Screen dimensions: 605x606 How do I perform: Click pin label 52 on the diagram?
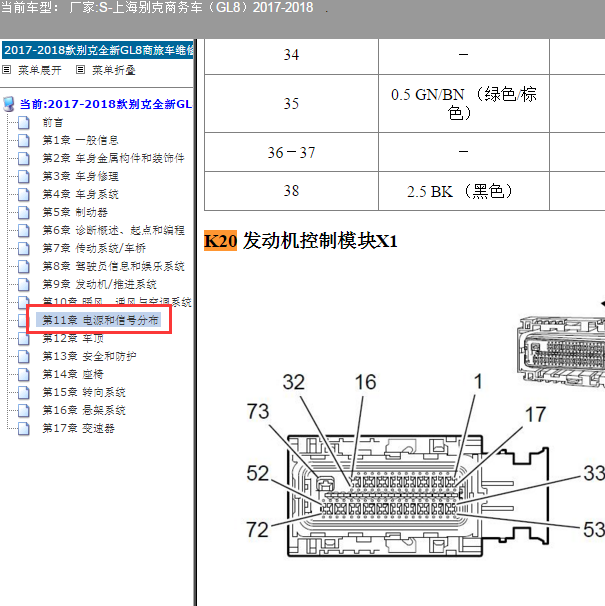(257, 473)
